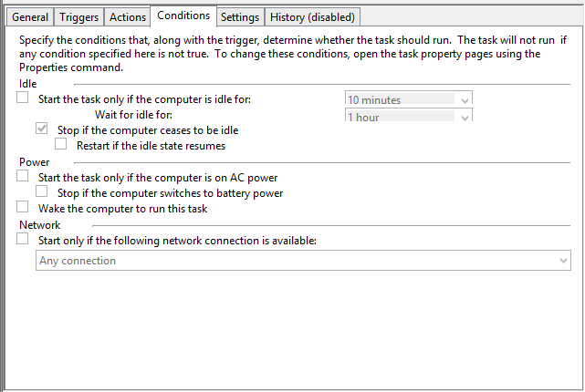Viewport: 585px width, 392px height.
Task: Check stop if computer switches to battery
Action: (41, 192)
